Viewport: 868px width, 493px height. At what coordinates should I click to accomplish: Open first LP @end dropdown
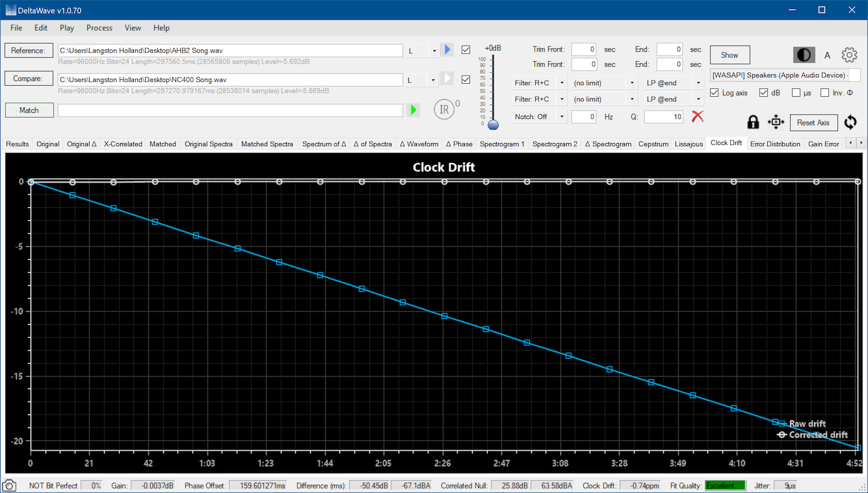674,83
